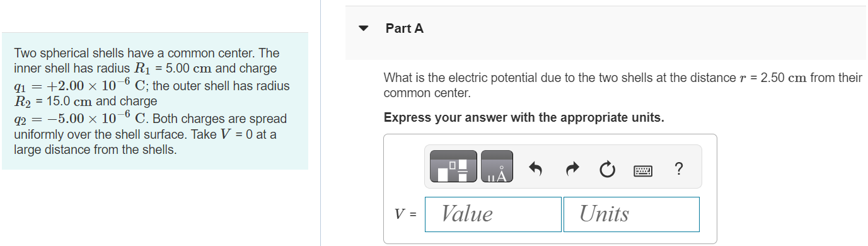Reset the answer with circular arrow
868x246 pixels.
607,168
